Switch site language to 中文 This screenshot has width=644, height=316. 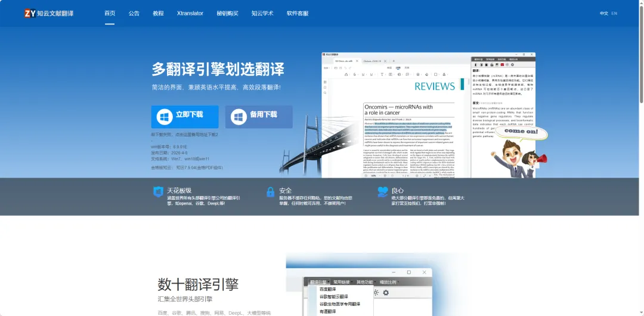pyautogui.click(x=603, y=13)
